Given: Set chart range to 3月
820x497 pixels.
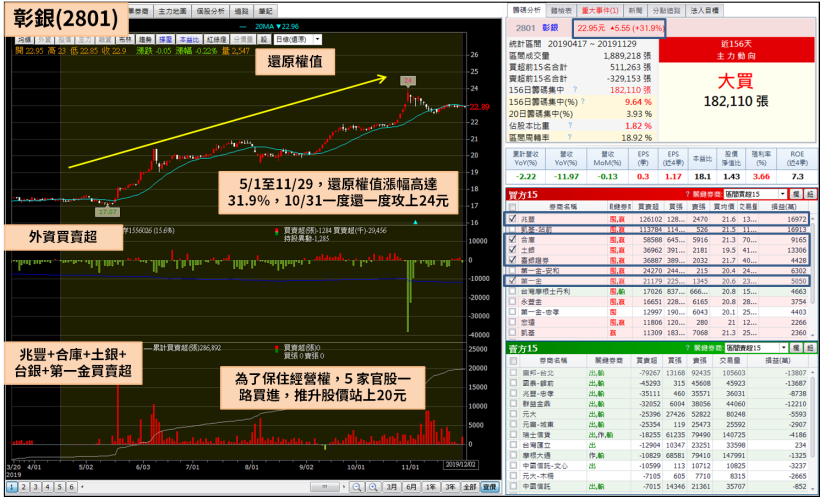Looking at the screenshot, I should 391,487.
